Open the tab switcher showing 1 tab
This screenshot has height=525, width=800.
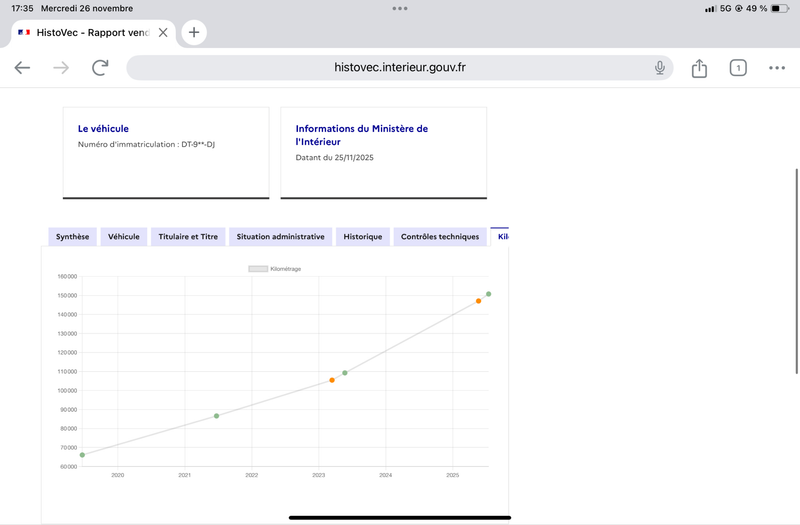pos(738,68)
